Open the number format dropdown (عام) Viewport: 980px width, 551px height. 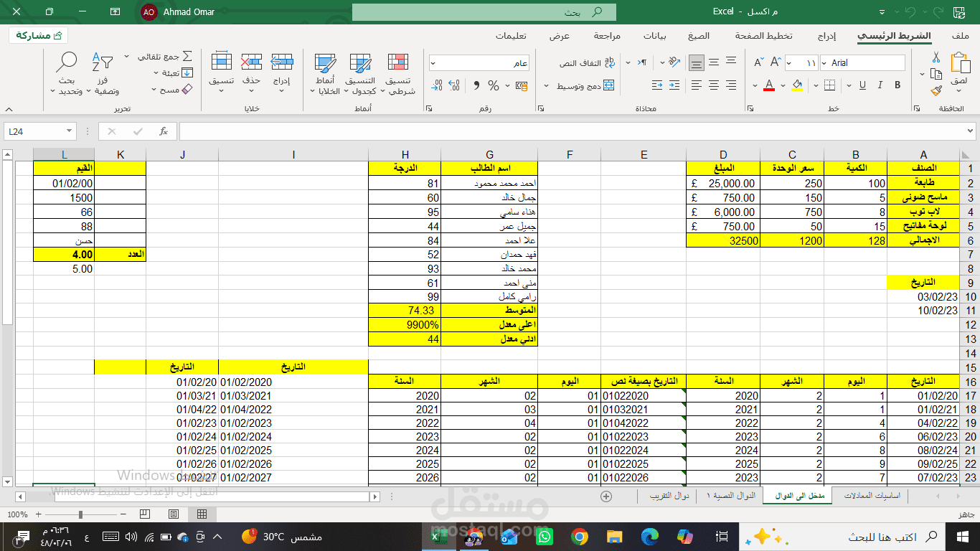coord(433,63)
